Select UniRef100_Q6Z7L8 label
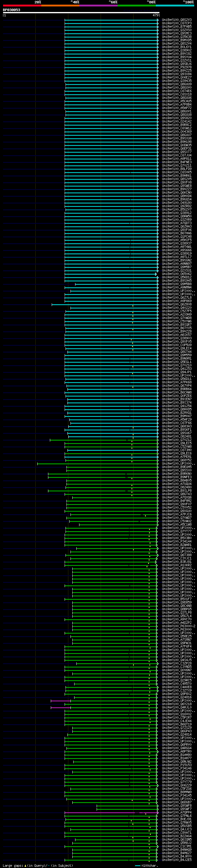Image resolution: width=197 pixels, height=868 pixels. [x=177, y=297]
